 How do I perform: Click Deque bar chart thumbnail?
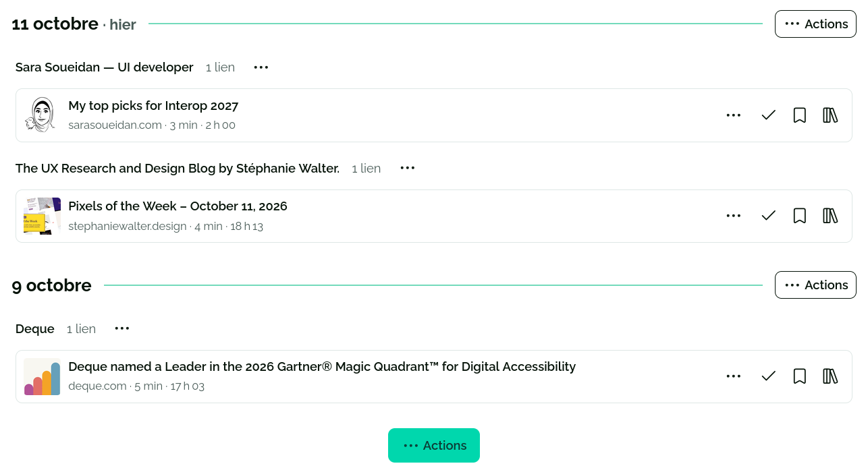tap(42, 376)
